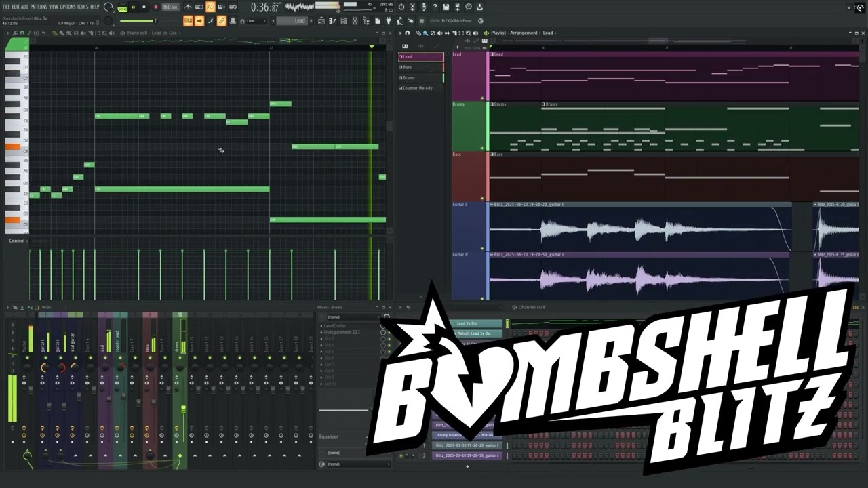Toggle the orange link icon in toolbar
Screen dimensions: 868x488
221,21
